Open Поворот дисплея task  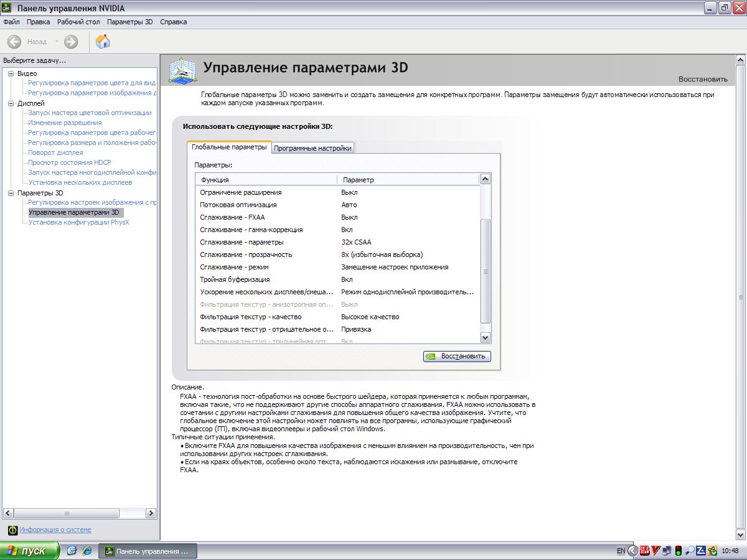click(x=55, y=152)
